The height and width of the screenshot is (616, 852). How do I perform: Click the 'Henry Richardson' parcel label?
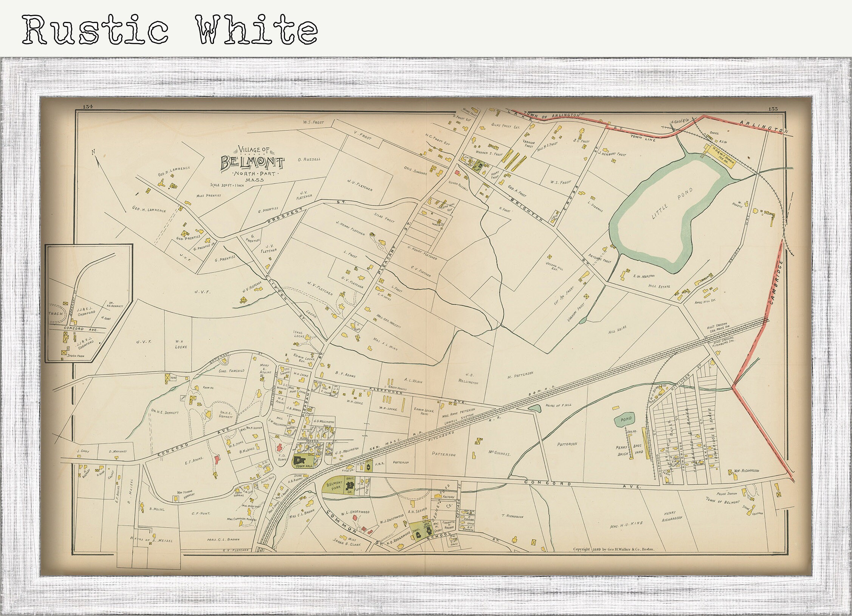tap(673, 516)
